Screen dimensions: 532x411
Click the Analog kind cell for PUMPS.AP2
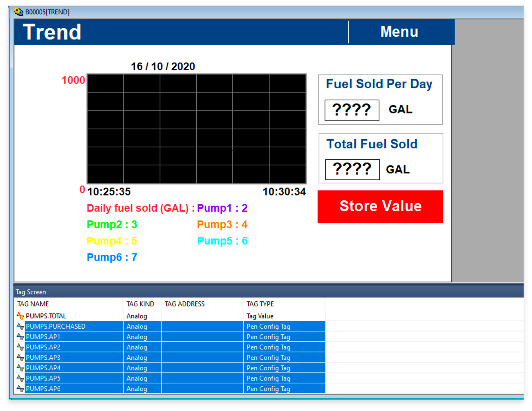point(142,347)
